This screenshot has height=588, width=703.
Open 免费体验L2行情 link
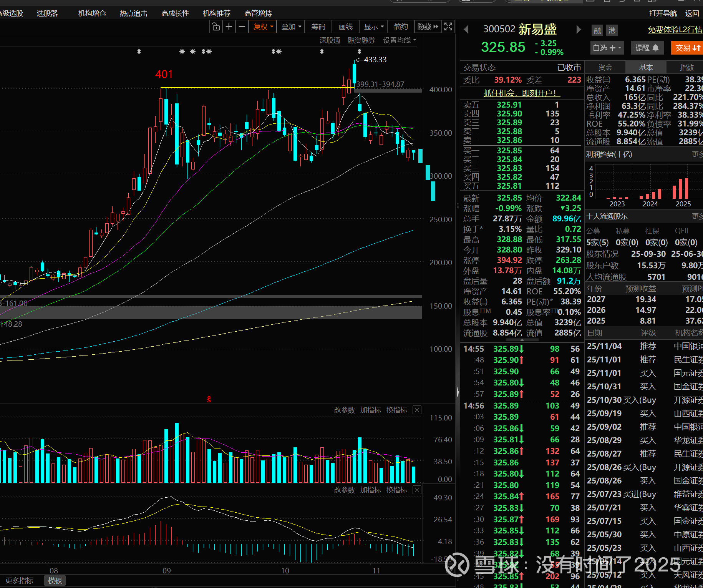675,30
